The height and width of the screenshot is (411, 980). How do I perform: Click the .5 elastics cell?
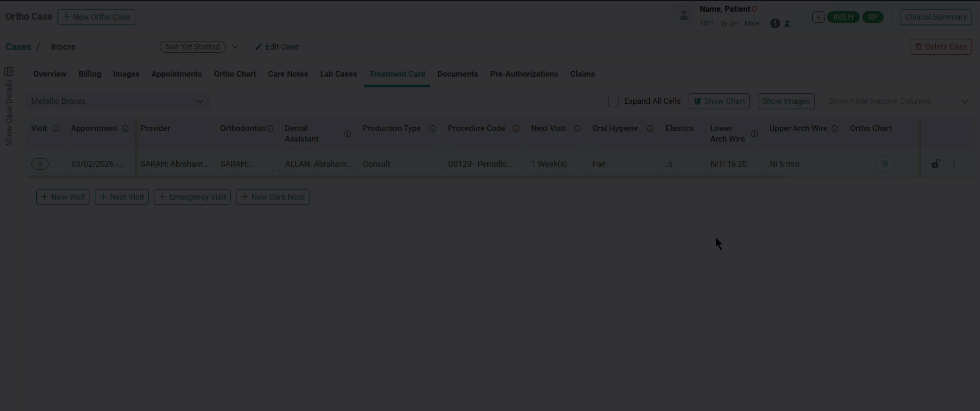coord(683,164)
